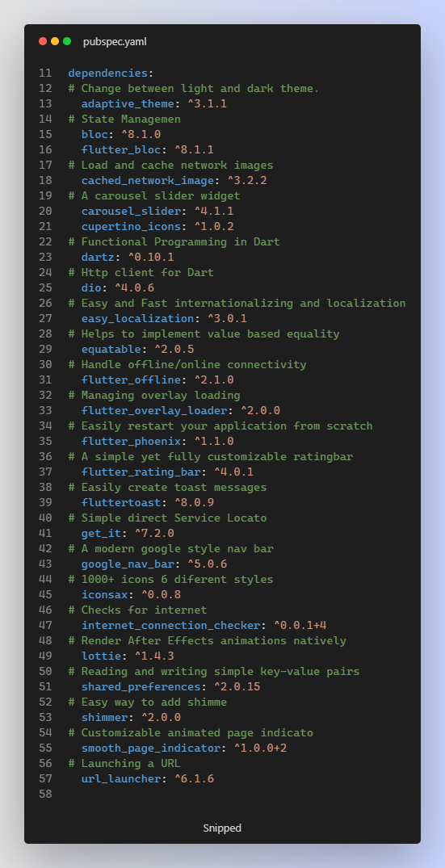Screen dimensions: 445x868
Task: Click the equatable dependency
Action: click(111, 350)
